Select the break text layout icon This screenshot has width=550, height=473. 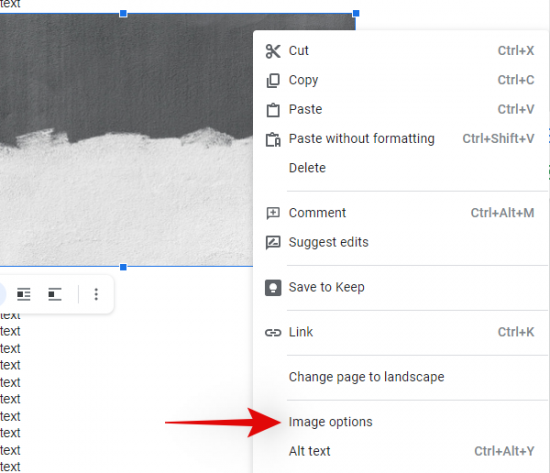[55, 294]
